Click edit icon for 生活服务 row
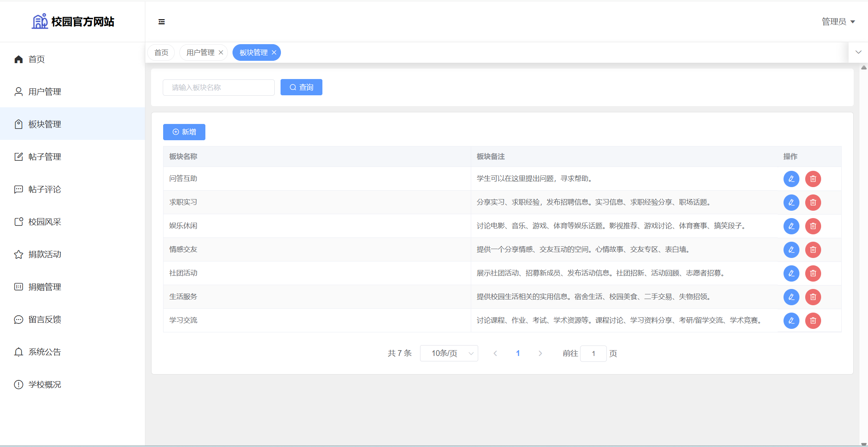Viewport: 868px width, 447px height. click(x=791, y=297)
